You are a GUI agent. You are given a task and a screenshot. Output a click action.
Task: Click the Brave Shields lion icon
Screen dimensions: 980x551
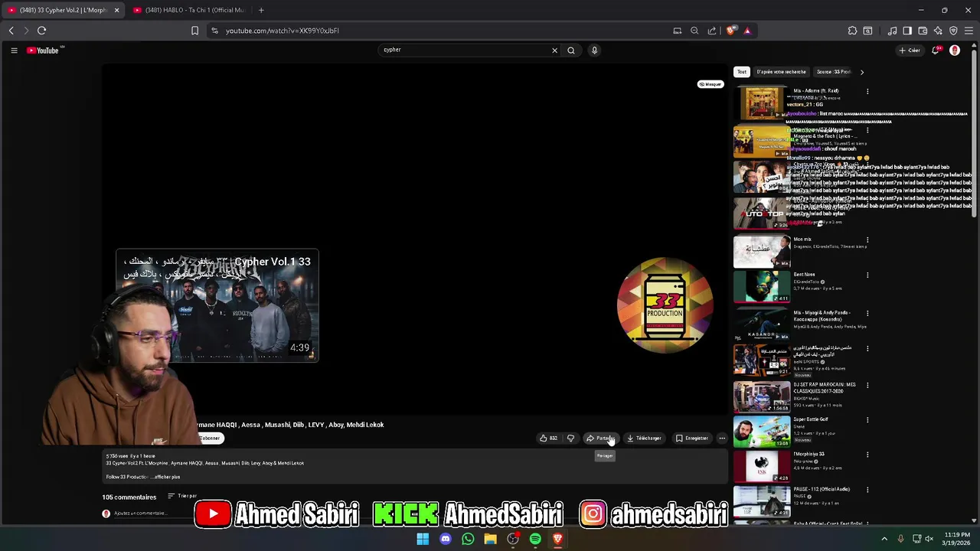click(x=731, y=31)
